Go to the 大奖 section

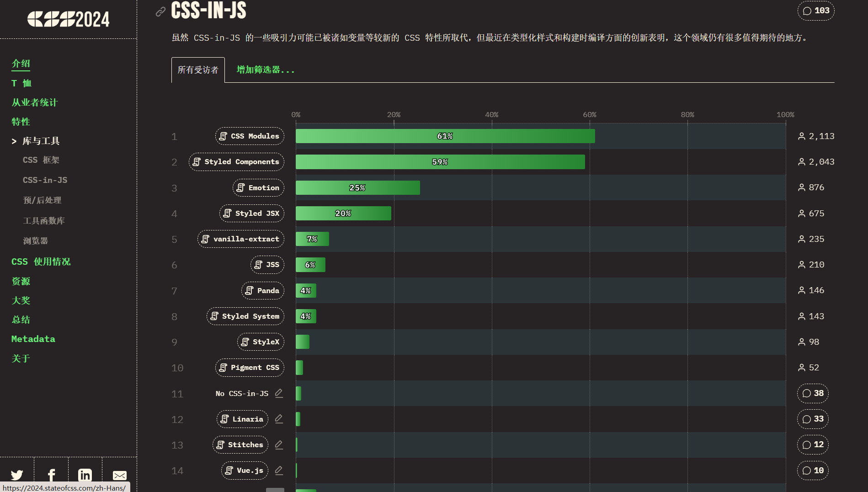(21, 300)
